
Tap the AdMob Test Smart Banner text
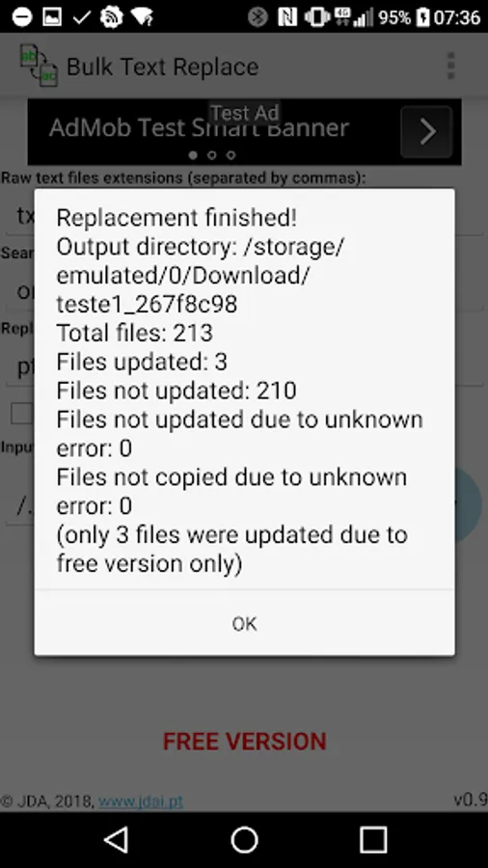[200, 128]
